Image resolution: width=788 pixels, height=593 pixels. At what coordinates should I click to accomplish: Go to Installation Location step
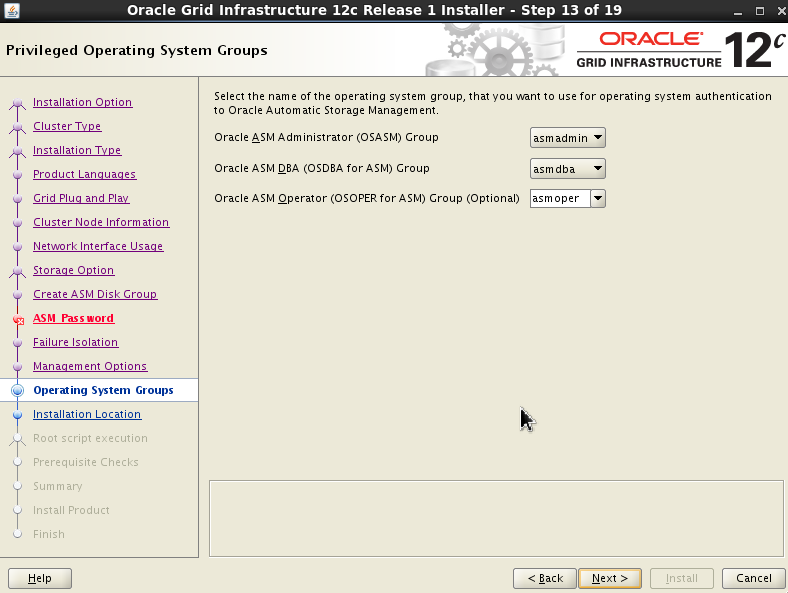click(87, 414)
